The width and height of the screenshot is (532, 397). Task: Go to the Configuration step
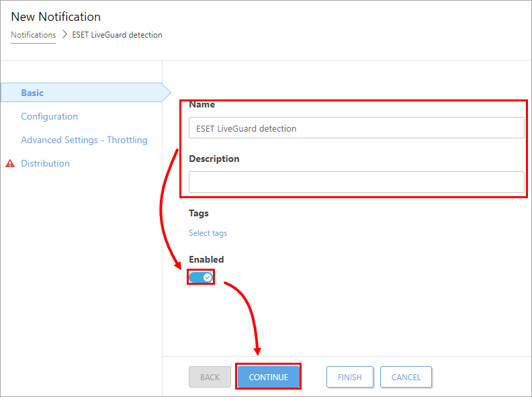coord(49,116)
